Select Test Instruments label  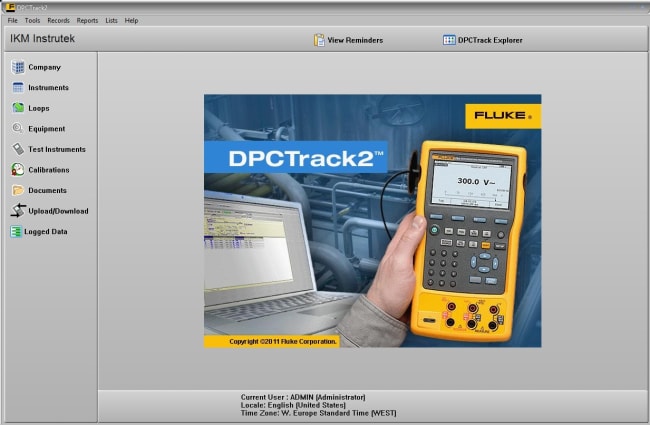[57, 149]
